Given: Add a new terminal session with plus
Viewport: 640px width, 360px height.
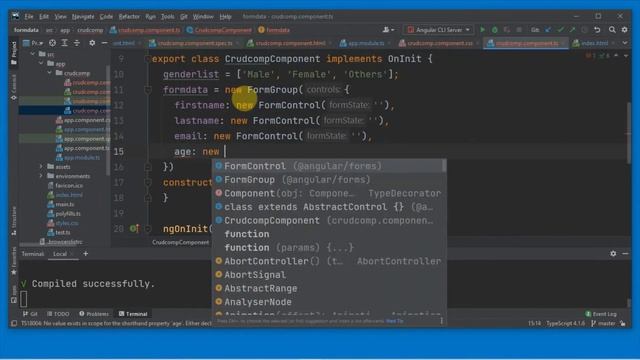Looking at the screenshot, I should pyautogui.click(x=86, y=254).
